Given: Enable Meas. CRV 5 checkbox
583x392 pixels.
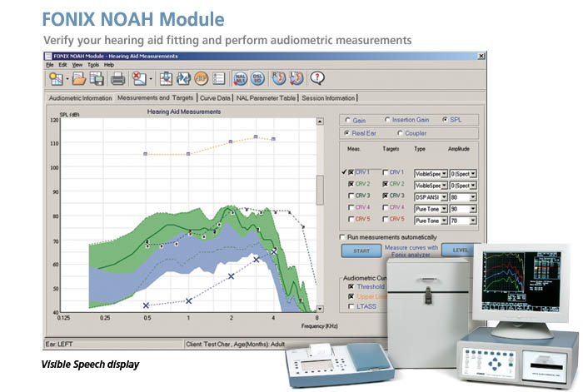Looking at the screenshot, I should pos(351,219).
